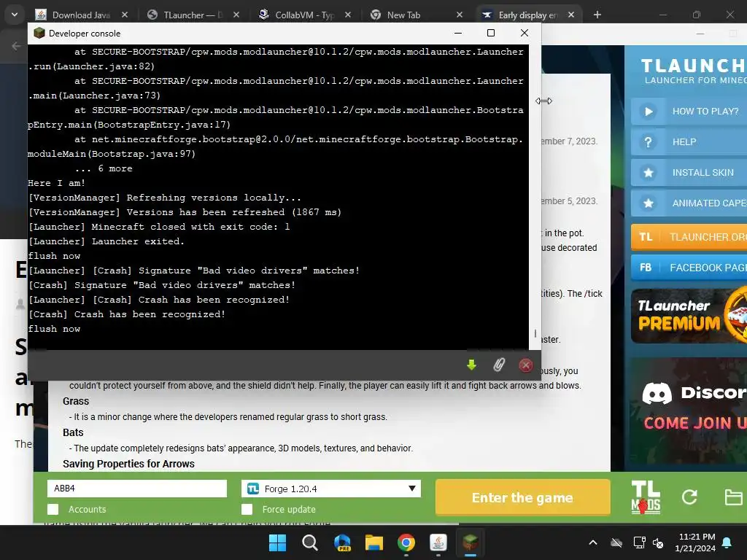747x560 pixels.
Task: Open ANIMATED CAPES sidebar button
Action: pos(689,203)
